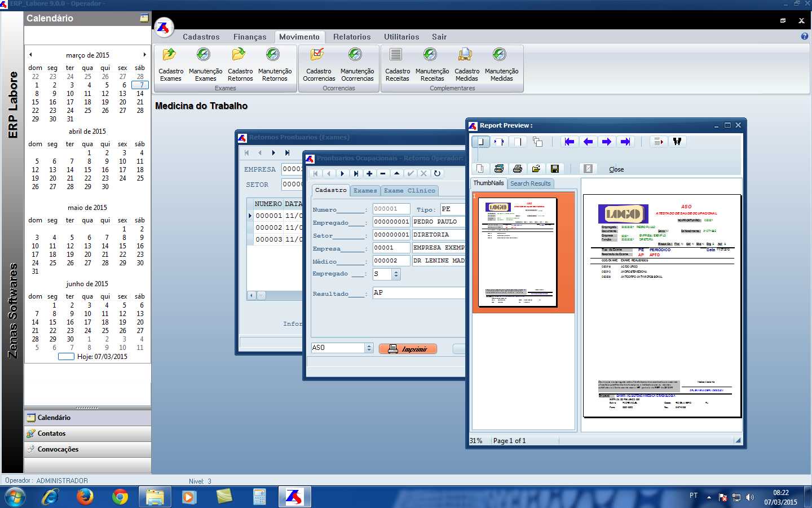
Task: Go to previous page in Report Preview
Action: (x=588, y=142)
